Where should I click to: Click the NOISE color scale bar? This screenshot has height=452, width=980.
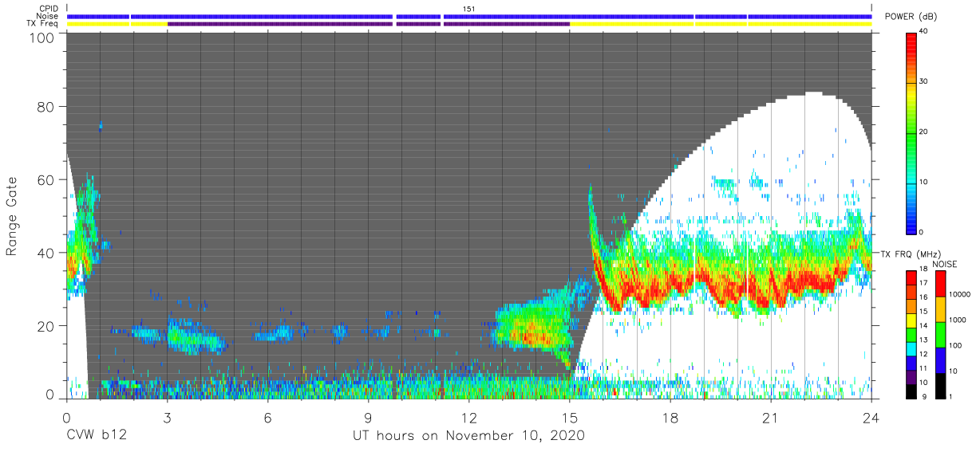coord(939,334)
